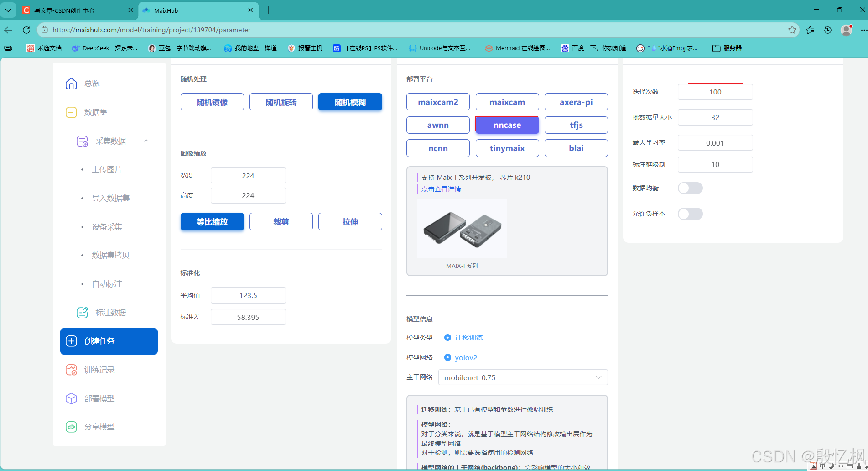
Task: Click the 标注框限制 input field
Action: [x=715, y=164]
